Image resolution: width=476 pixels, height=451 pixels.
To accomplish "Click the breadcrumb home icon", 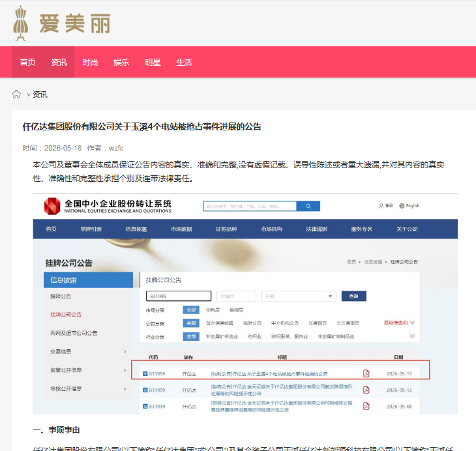I will coord(16,95).
